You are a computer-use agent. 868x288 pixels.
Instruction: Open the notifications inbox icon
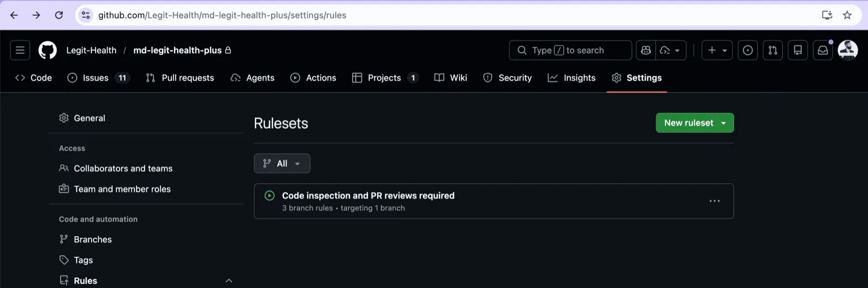(822, 51)
